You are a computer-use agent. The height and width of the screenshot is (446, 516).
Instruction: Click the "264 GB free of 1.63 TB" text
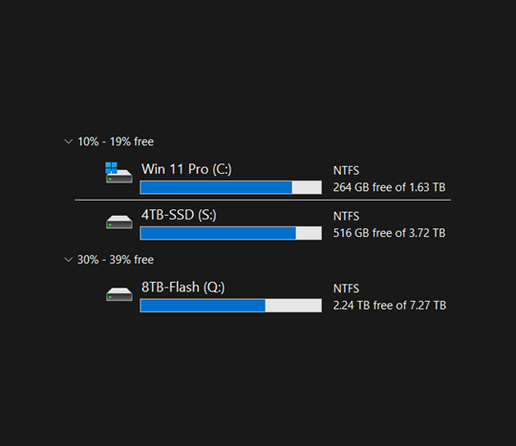(x=389, y=187)
